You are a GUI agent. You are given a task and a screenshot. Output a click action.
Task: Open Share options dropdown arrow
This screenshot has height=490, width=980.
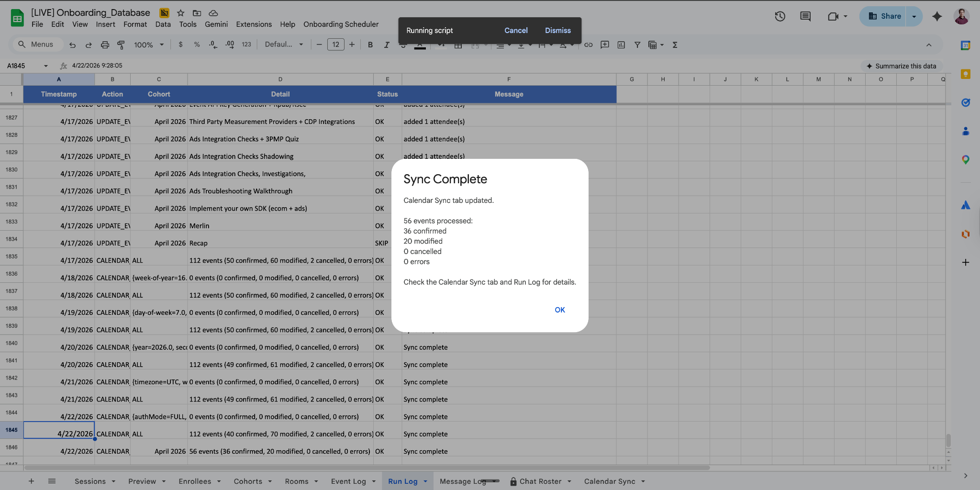click(914, 16)
